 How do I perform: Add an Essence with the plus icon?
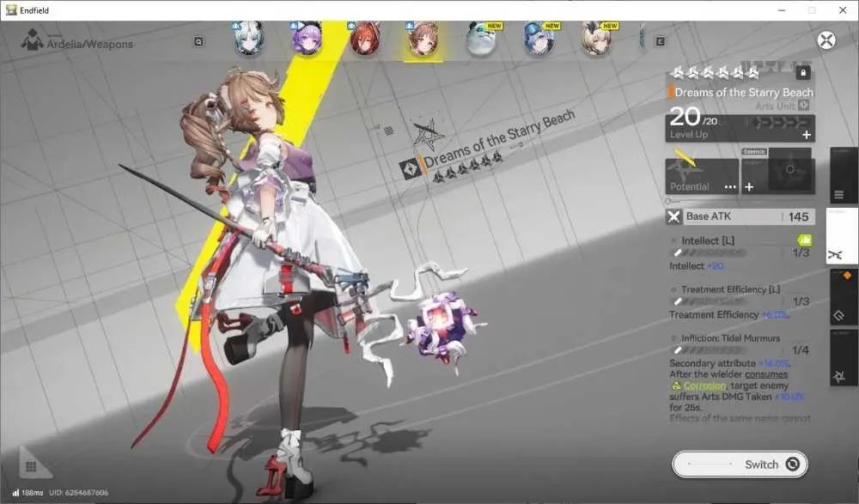749,187
